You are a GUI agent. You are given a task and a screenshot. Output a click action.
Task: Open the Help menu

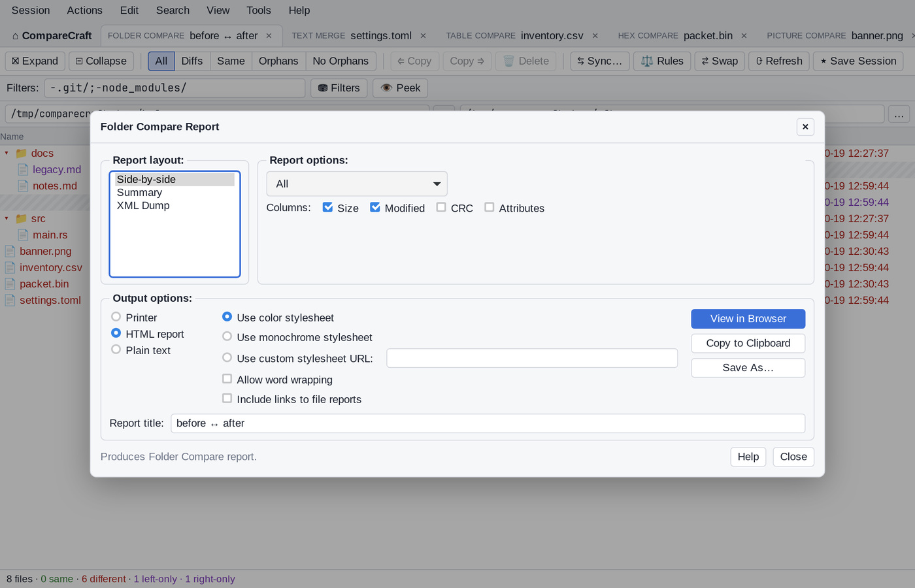(x=299, y=10)
